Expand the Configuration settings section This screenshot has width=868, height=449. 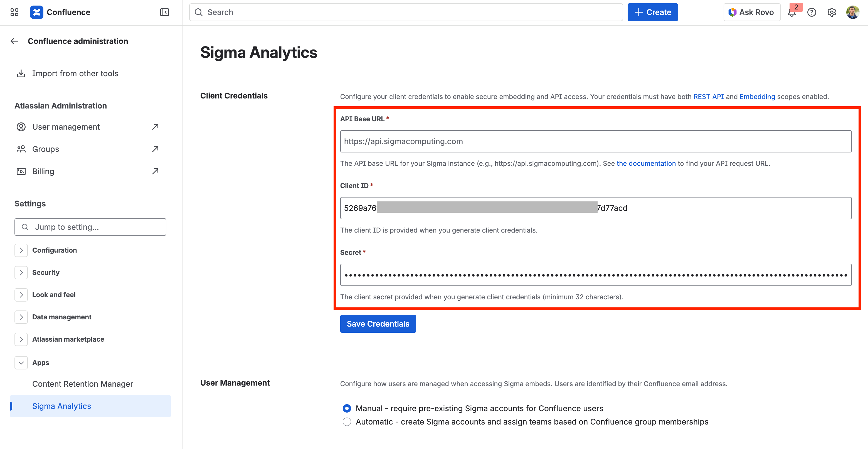pos(21,250)
